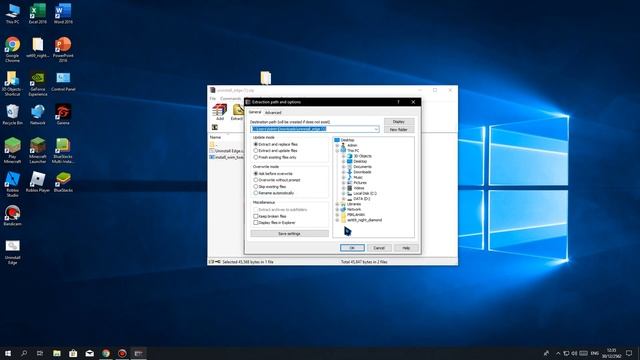
Task: Expand the 3D Objects tree node
Action: tap(344, 156)
